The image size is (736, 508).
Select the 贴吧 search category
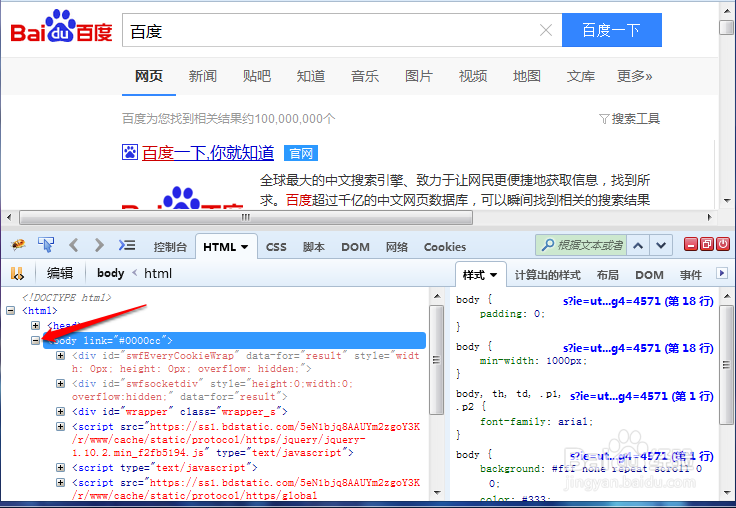click(x=257, y=76)
